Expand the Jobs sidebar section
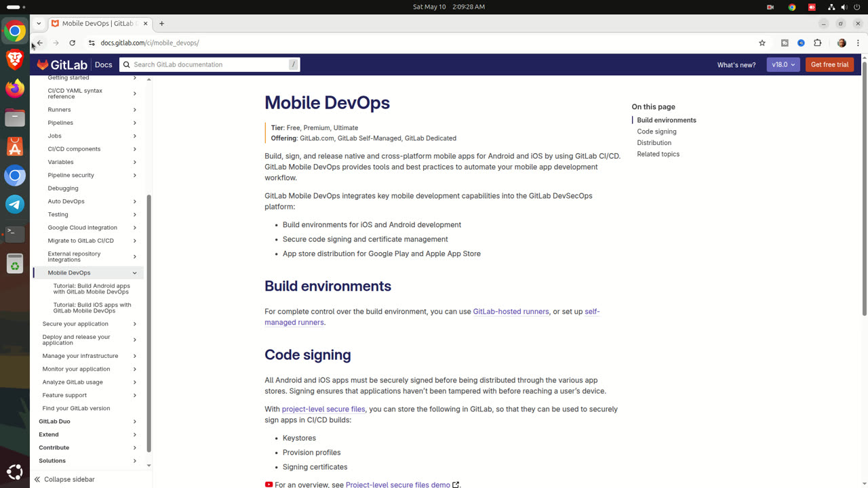Screen dimensions: 868x488 pos(135,136)
